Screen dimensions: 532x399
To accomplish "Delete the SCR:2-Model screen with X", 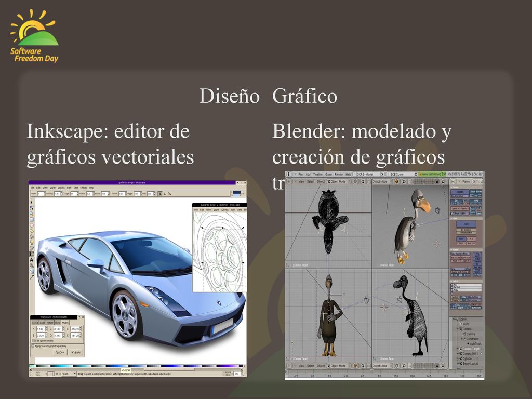I will (x=382, y=174).
